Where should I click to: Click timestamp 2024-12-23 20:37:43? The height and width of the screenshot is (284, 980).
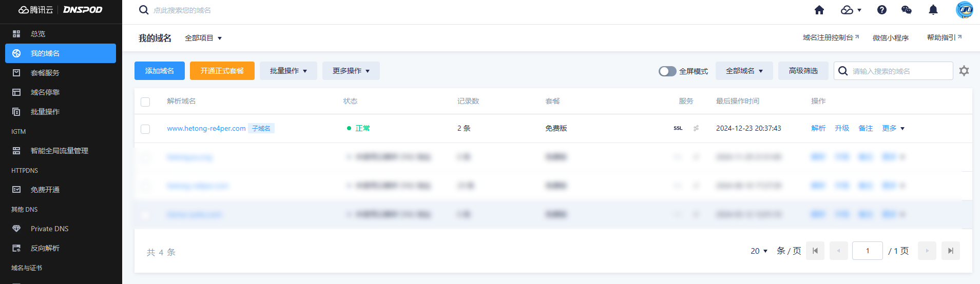(748, 128)
